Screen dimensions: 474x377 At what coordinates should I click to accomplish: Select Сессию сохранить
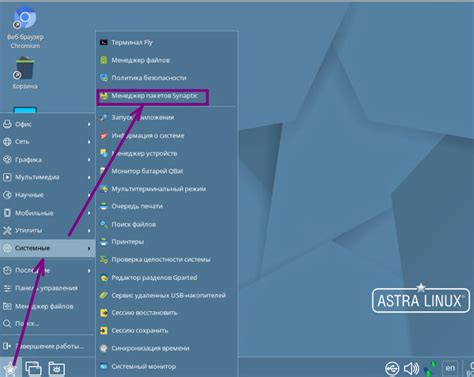(x=167, y=330)
